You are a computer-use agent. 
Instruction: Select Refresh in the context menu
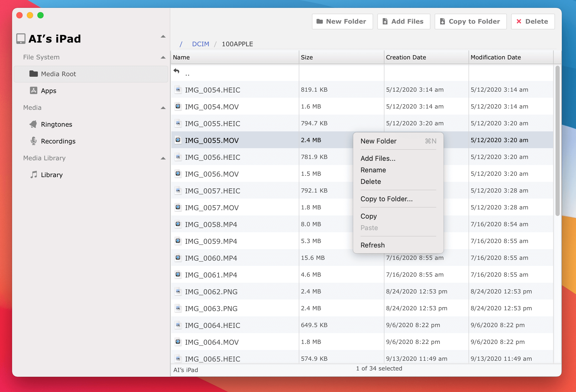click(373, 245)
